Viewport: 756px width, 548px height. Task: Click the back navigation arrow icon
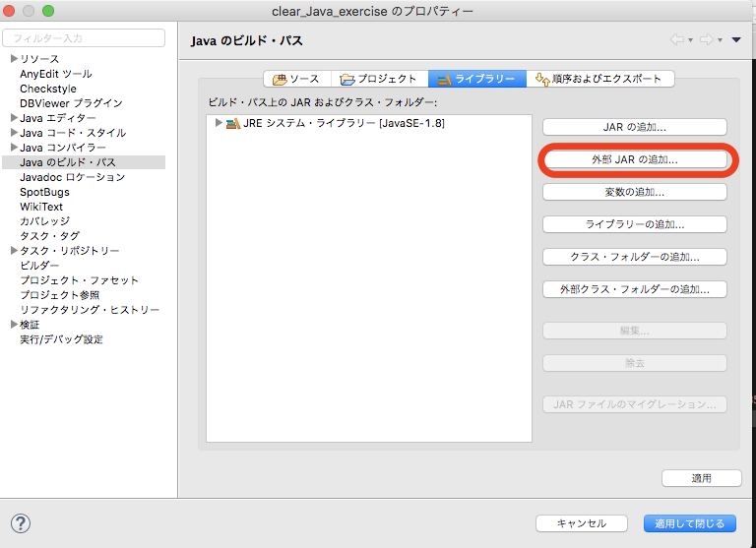click(677, 39)
